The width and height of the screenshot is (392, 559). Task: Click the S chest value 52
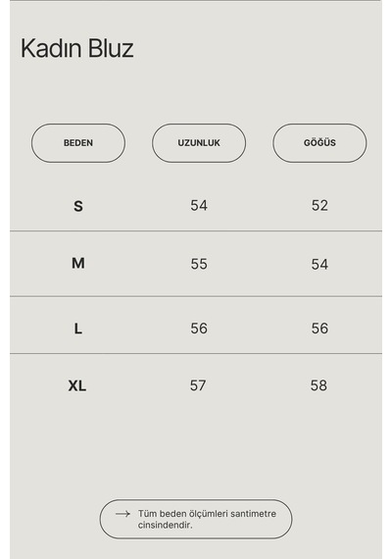[319, 205]
